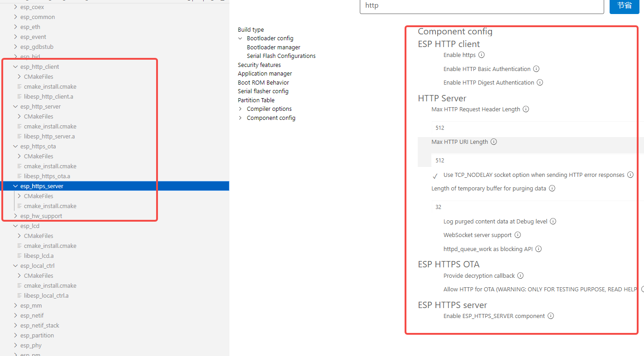Open cmake_install.cmake under esp_http_client
644x356 pixels.
point(50,86)
